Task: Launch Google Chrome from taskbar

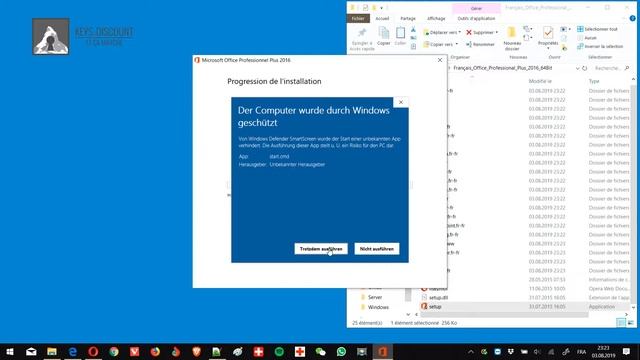Action: pos(114,351)
